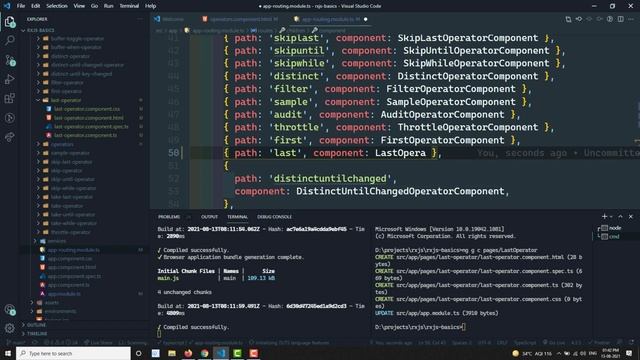640x360 pixels.
Task: Open the Source Control view
Action: tap(10, 60)
